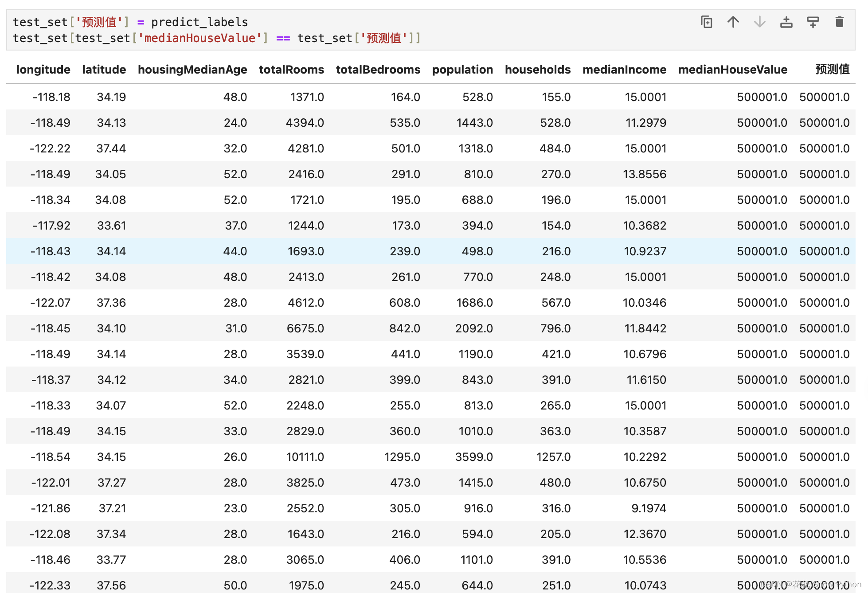Click households value 154.0

click(556, 226)
